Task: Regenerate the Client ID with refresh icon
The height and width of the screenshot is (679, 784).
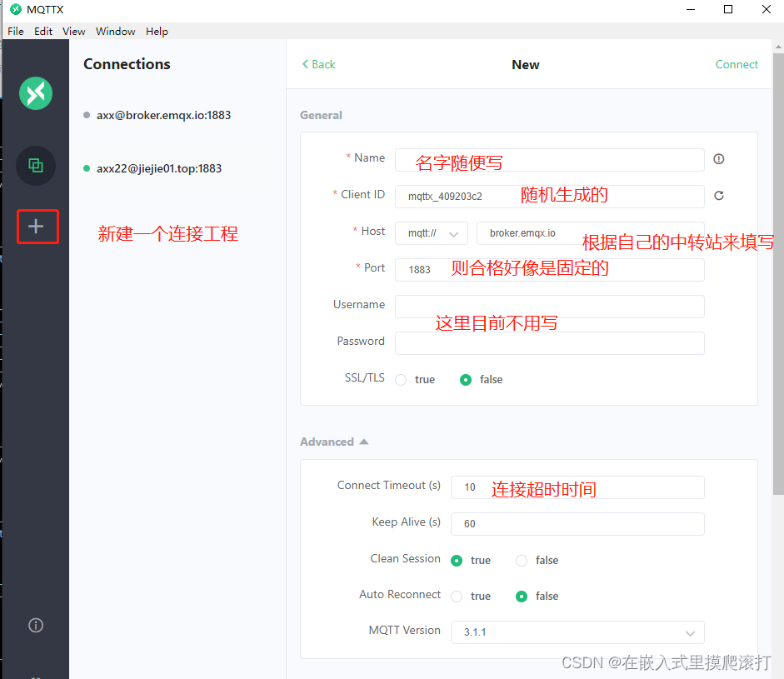Action: (718, 196)
